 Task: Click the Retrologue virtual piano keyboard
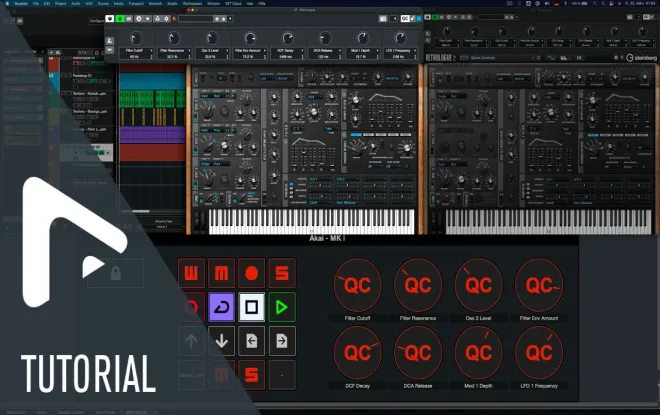(311, 221)
